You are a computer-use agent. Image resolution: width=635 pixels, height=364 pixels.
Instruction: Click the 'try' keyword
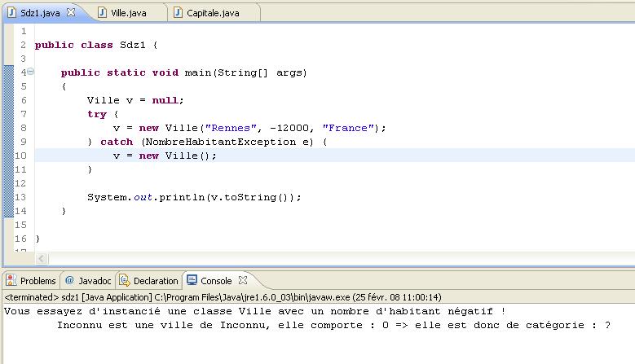(97, 115)
